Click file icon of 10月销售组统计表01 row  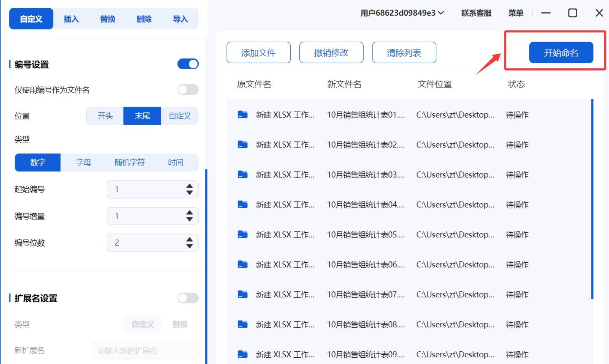[x=242, y=115]
